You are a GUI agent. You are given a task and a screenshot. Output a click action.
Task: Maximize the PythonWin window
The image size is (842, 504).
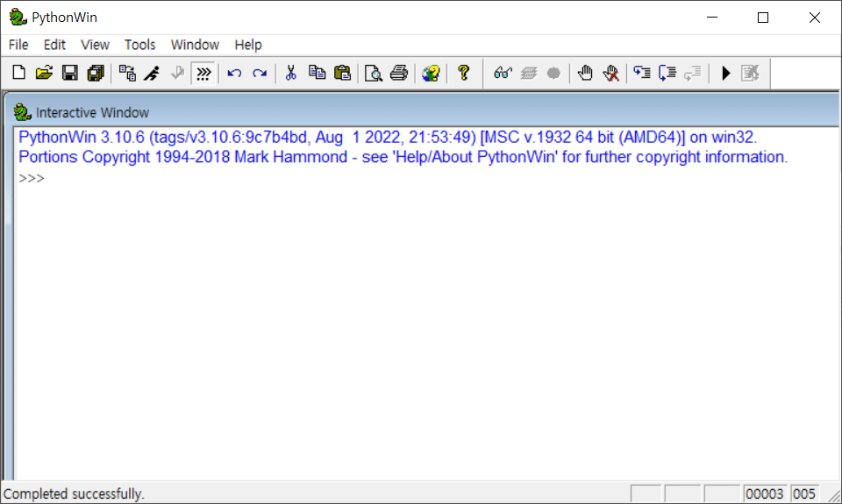pos(763,18)
